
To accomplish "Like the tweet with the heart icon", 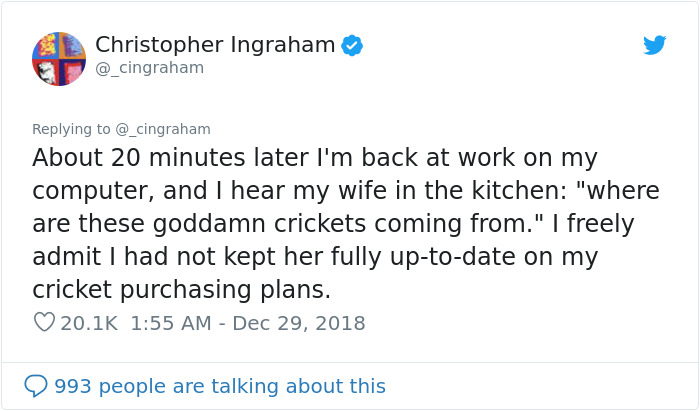I will point(44,323).
